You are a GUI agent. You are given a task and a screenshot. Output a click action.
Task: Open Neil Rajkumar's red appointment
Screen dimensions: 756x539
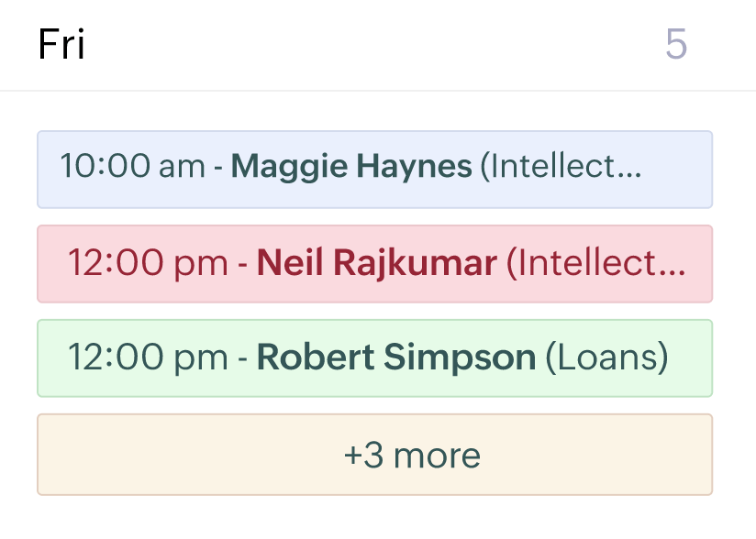click(x=374, y=264)
